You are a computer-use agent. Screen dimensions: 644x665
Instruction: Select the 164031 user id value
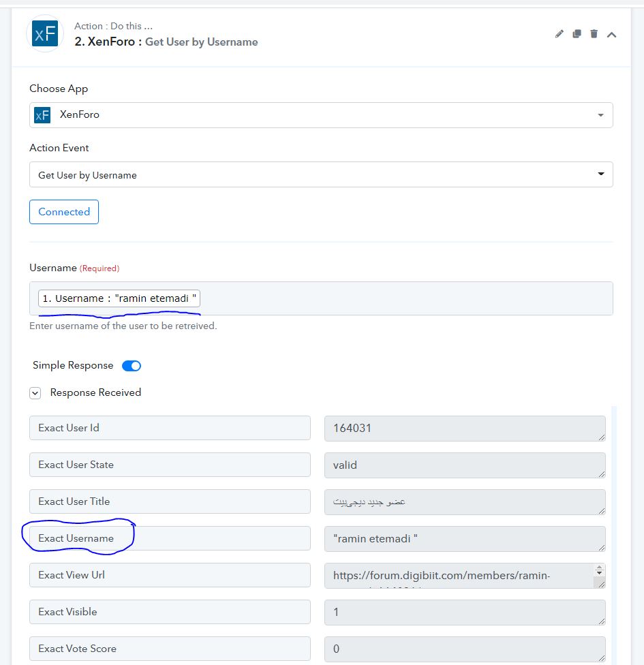click(465, 429)
